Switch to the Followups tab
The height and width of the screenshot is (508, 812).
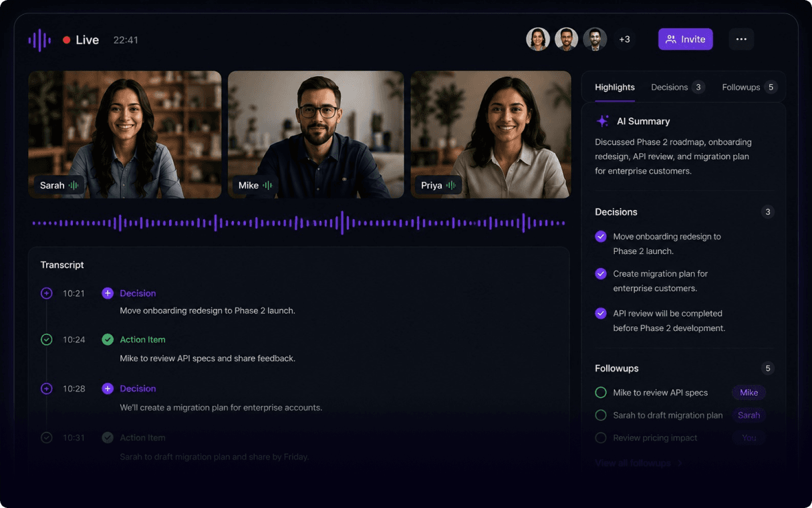[750, 87]
